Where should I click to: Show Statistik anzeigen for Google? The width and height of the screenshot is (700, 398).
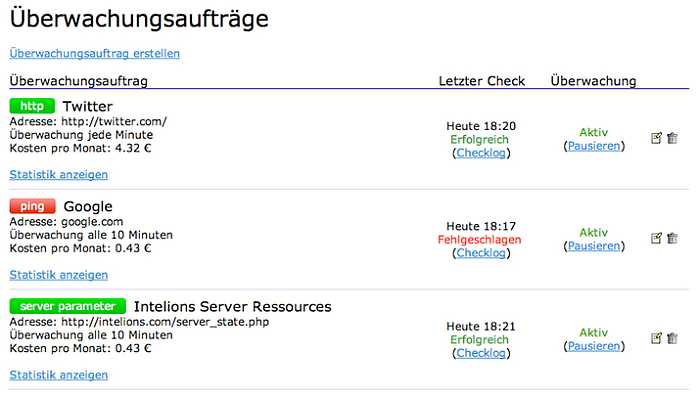[x=58, y=275]
